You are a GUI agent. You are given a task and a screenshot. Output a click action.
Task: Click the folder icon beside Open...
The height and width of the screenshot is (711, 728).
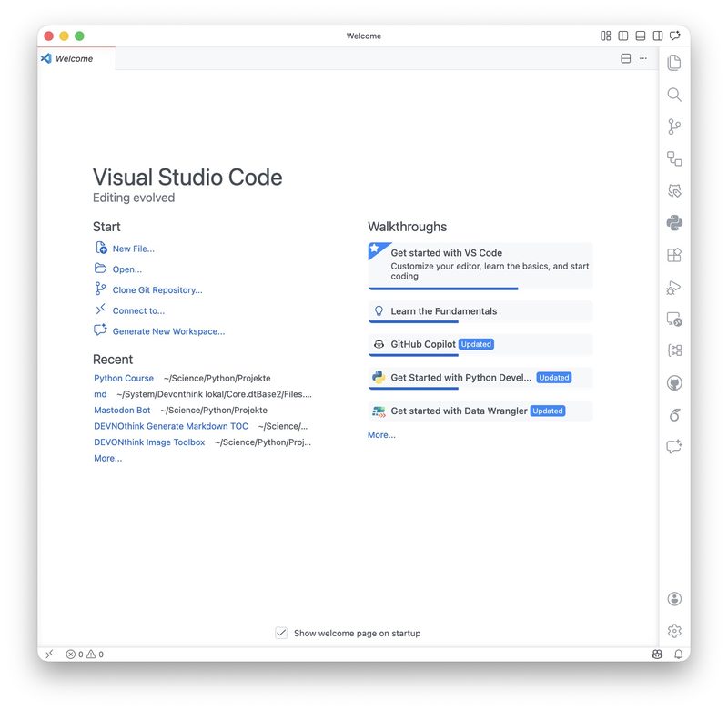click(100, 269)
